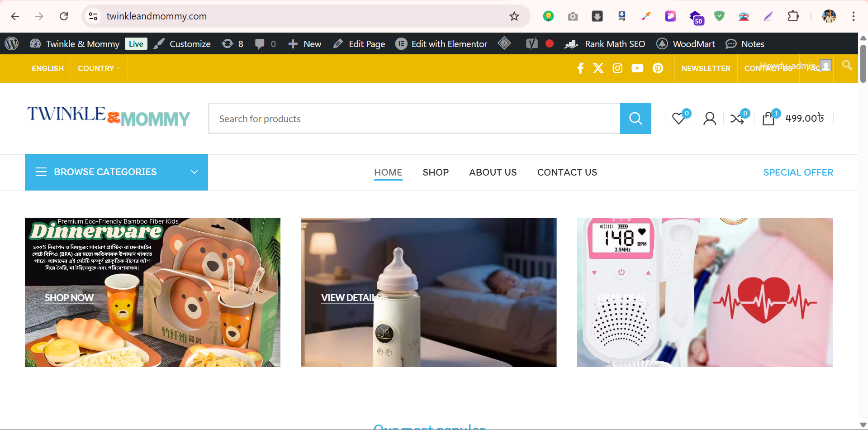The image size is (868, 430).
Task: Click the Search for products field
Action: [x=414, y=119]
